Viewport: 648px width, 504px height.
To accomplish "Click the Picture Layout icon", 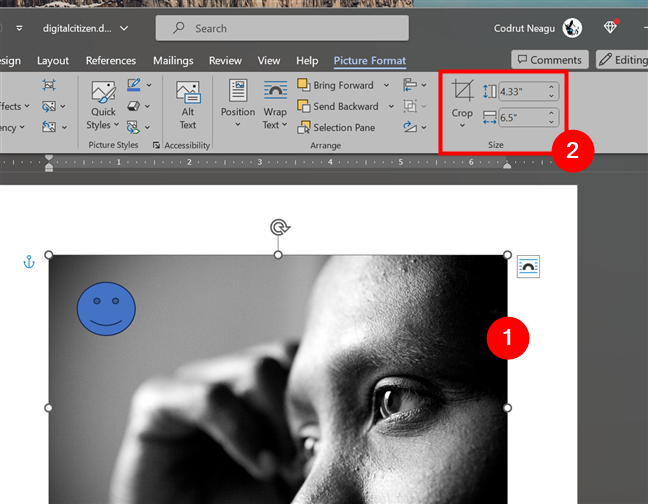I will [x=133, y=127].
